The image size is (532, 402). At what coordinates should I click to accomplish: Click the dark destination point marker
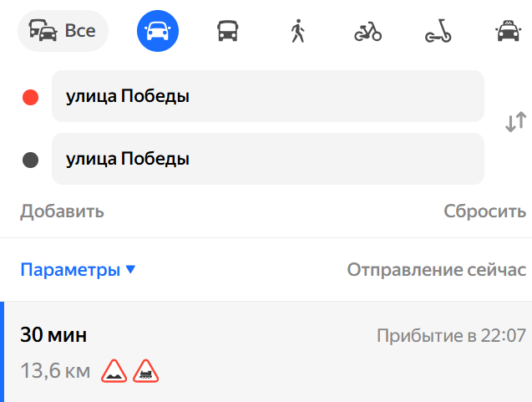31,159
